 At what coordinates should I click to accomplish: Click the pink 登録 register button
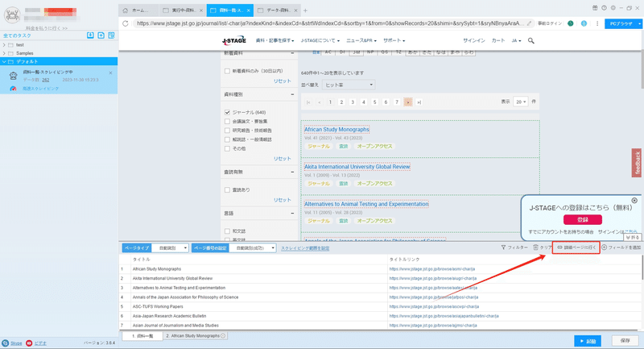click(582, 219)
